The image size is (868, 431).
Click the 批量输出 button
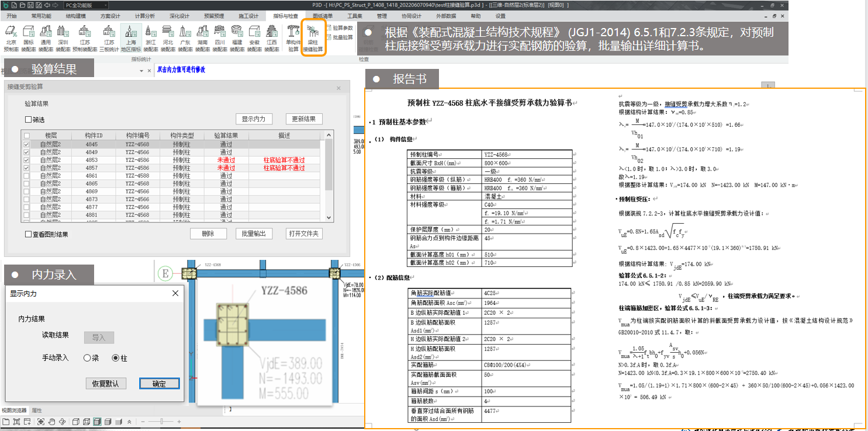(x=254, y=234)
